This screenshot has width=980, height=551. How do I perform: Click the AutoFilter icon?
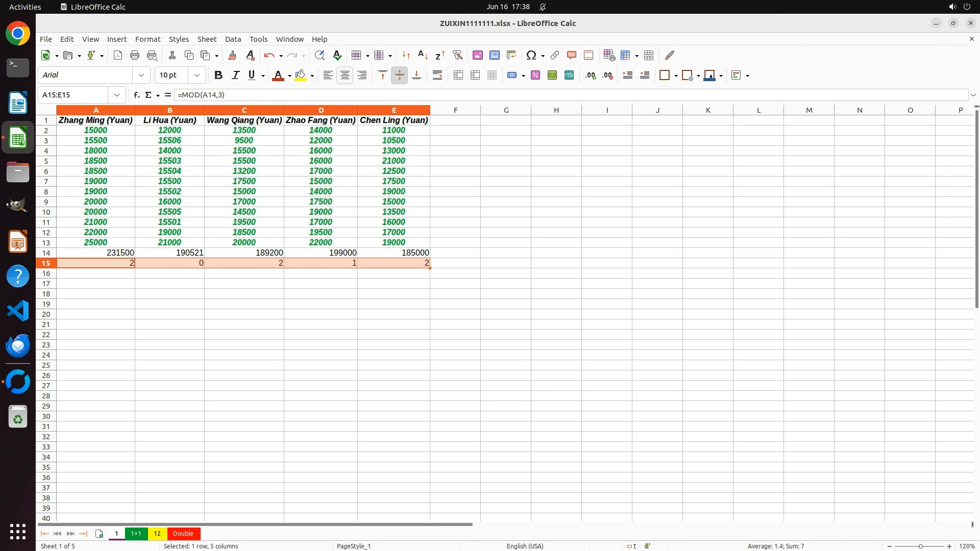[457, 55]
